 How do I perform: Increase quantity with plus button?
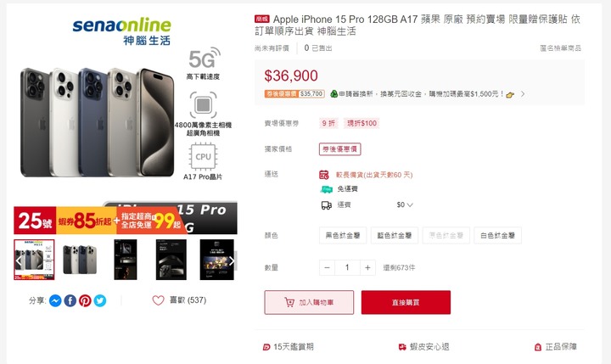click(x=367, y=268)
